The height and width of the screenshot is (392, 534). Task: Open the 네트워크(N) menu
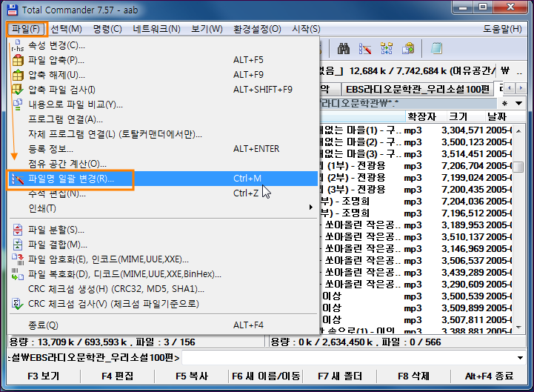click(x=156, y=29)
